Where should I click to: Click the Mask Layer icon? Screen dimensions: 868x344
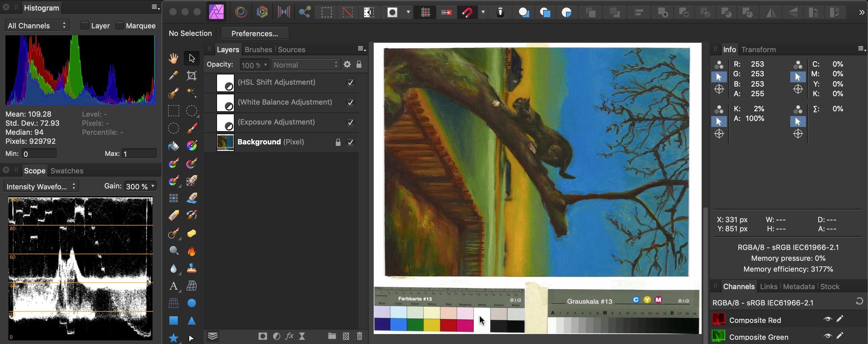tap(263, 336)
